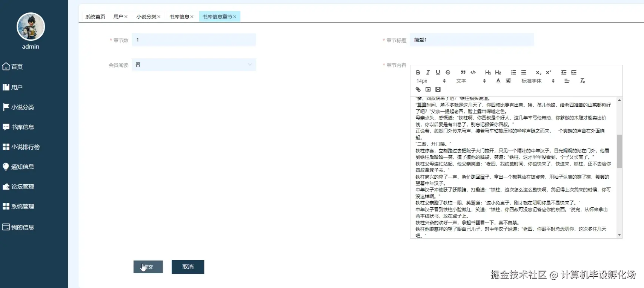Toggle italic formatting in editor
The height and width of the screenshot is (288, 644).
click(428, 72)
